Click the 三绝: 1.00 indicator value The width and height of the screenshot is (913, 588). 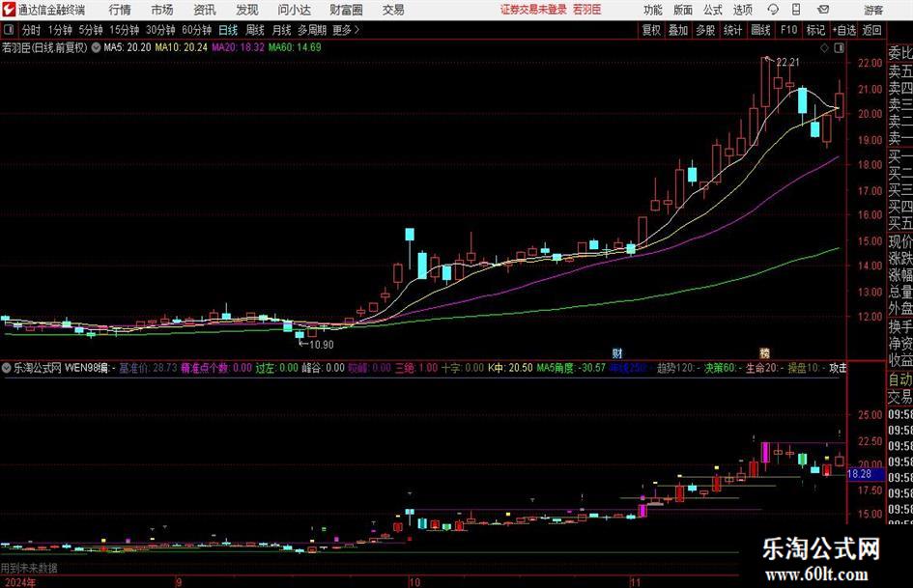(416, 367)
